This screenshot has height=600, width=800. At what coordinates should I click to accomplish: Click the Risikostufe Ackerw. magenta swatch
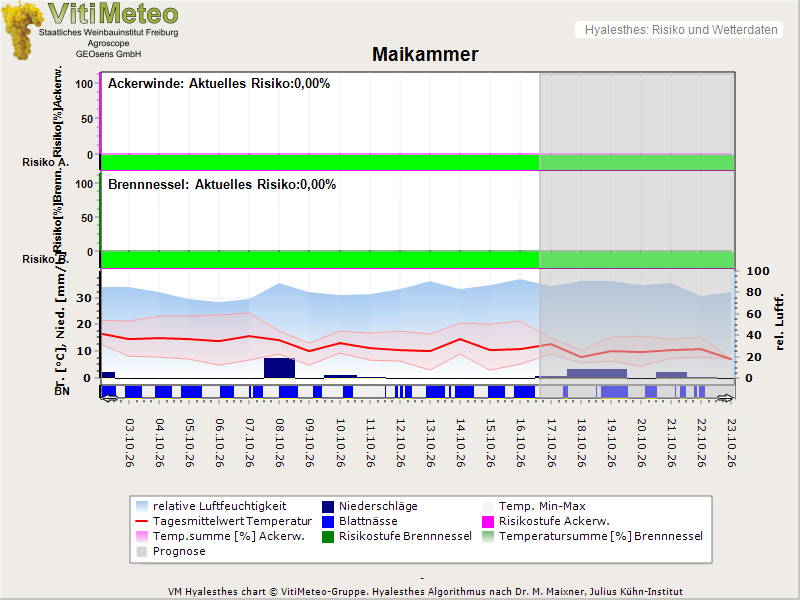coord(488,521)
